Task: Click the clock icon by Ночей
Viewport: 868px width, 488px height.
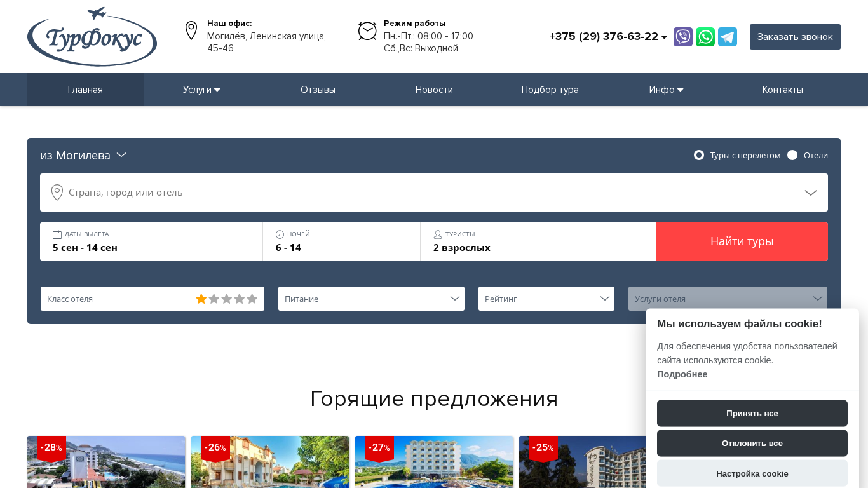Action: pos(280,234)
